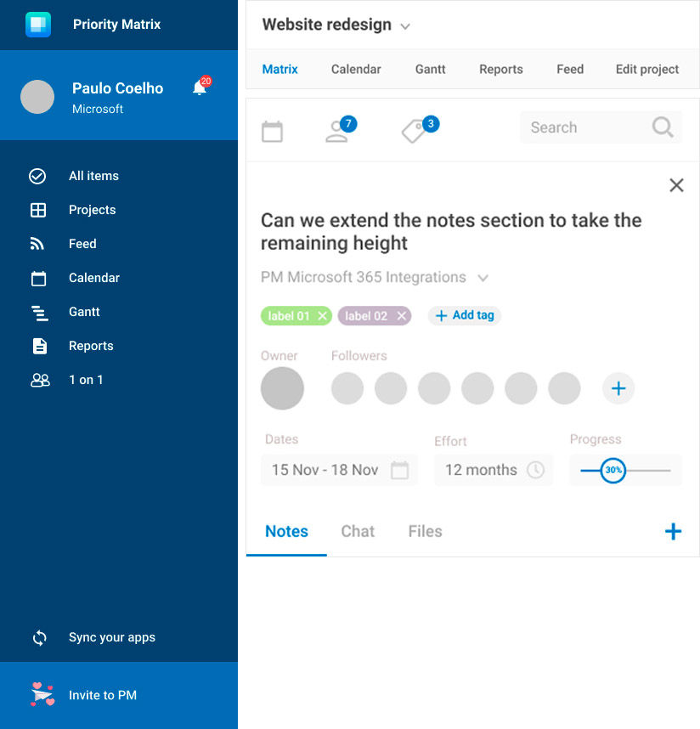Open the people filter with 7 badge
The image size is (700, 729).
click(338, 132)
